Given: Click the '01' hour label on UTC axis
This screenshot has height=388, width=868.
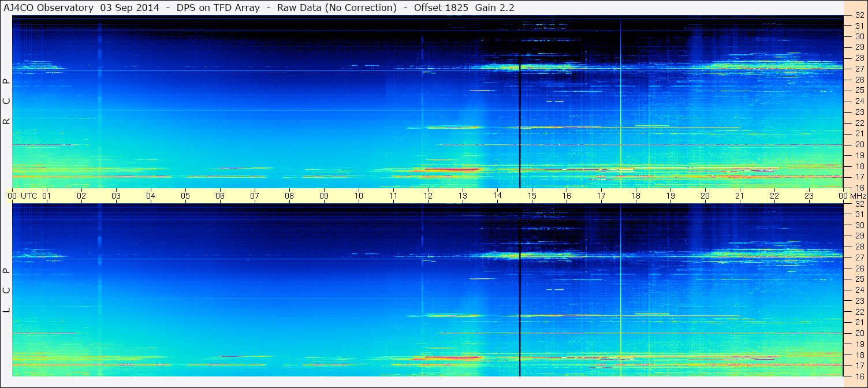Looking at the screenshot, I should (47, 196).
